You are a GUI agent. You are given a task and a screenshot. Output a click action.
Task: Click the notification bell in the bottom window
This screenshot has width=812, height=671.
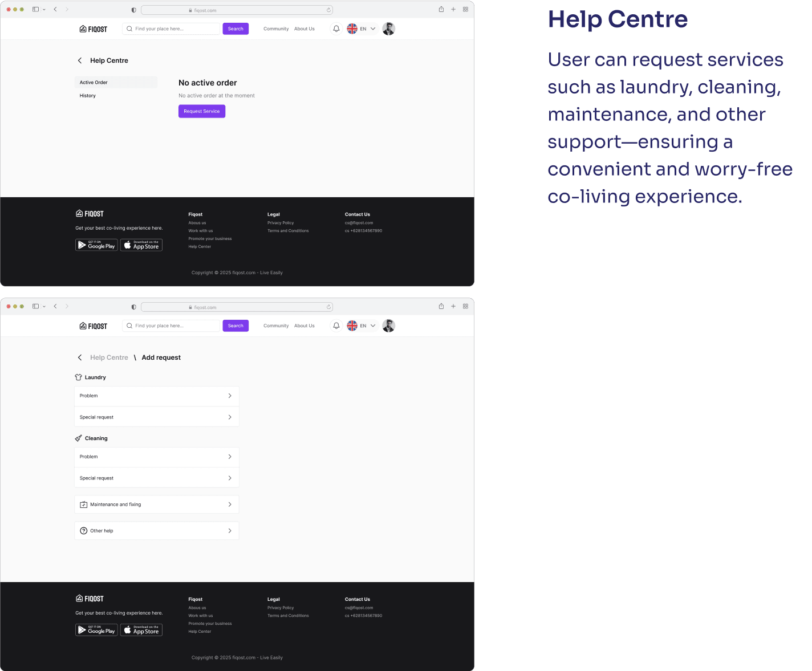[x=336, y=326]
